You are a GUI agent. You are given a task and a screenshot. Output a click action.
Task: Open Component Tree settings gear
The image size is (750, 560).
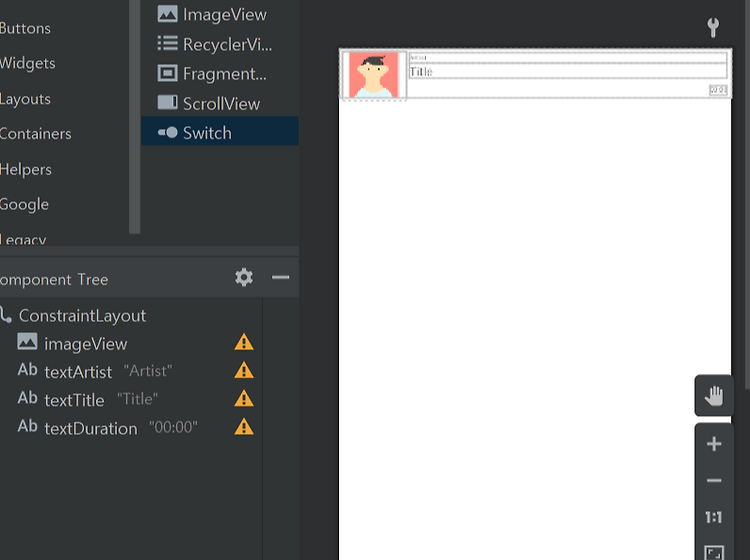[244, 277]
